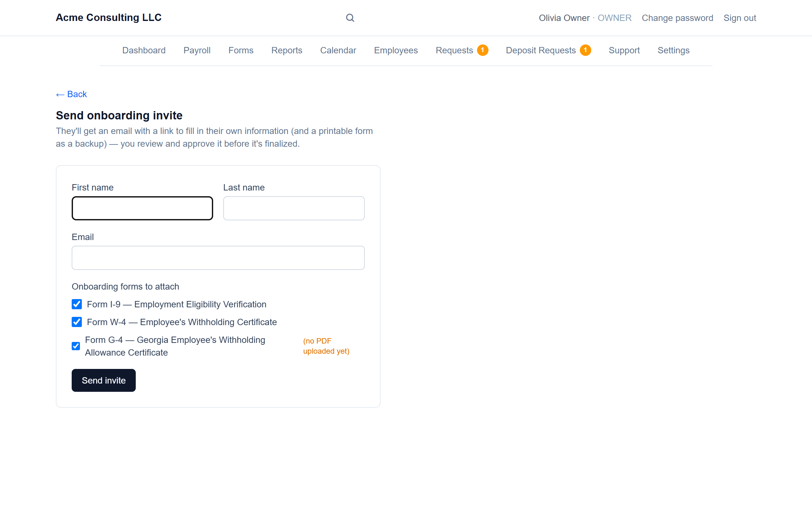812x508 pixels.
Task: Switch to the Forms tab
Action: point(241,50)
